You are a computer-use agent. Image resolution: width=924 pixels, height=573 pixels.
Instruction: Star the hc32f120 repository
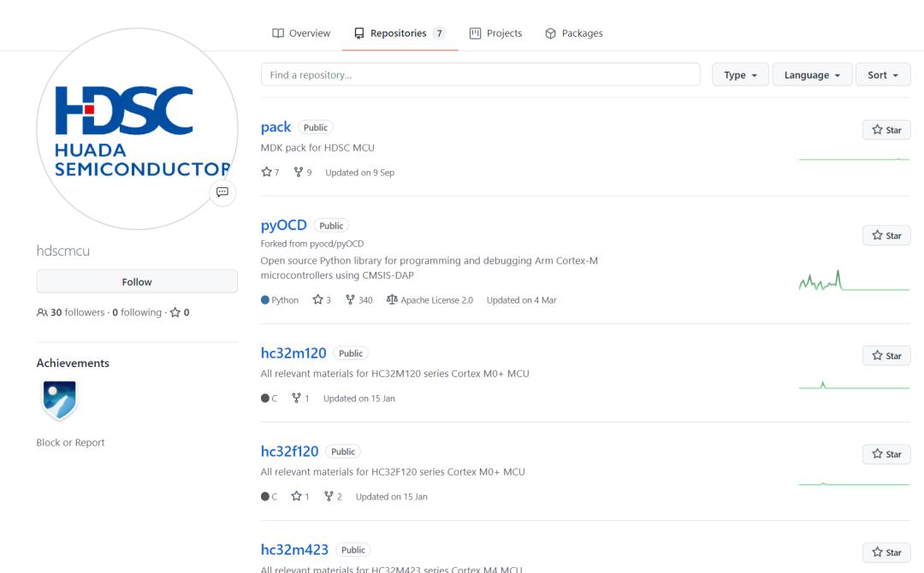click(x=886, y=454)
